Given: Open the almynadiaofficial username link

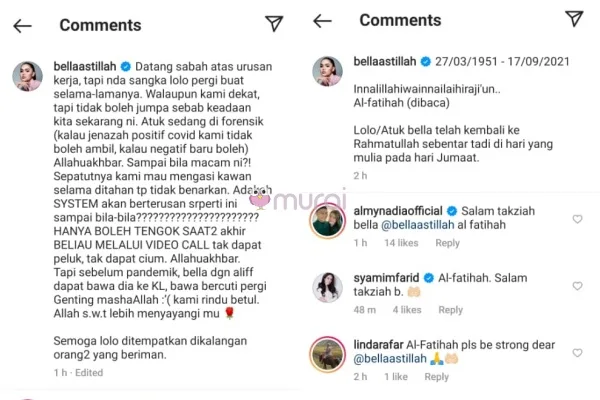Looking at the screenshot, I should (398, 211).
